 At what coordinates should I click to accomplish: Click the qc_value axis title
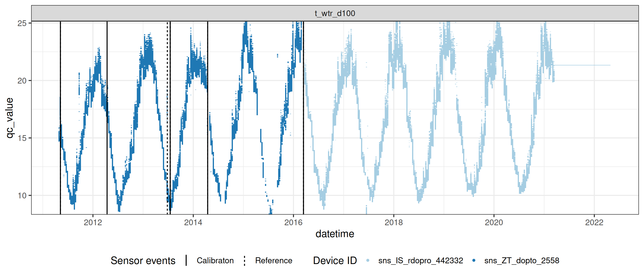pos(10,118)
